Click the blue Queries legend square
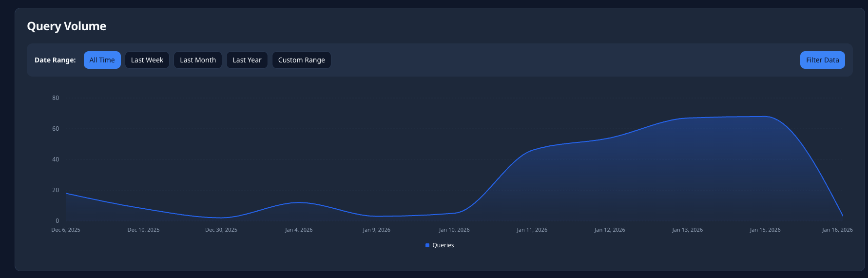 point(427,245)
